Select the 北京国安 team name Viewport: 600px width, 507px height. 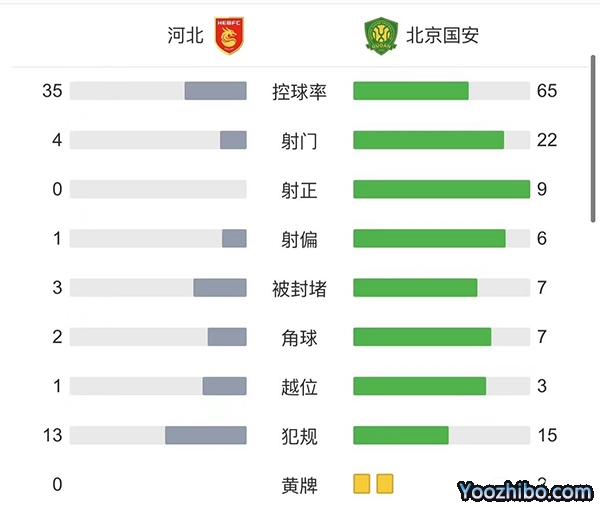[x=442, y=36]
